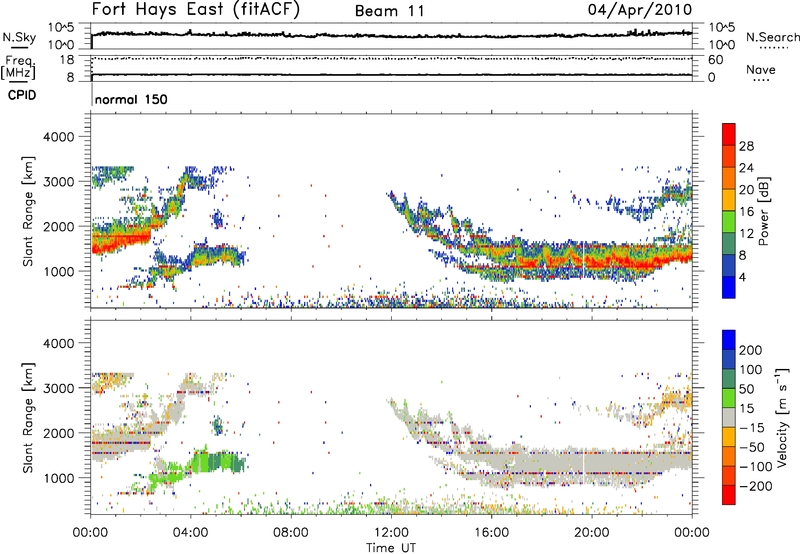Click the 'normal 150' CPID text
800x554 pixels.
[131, 99]
